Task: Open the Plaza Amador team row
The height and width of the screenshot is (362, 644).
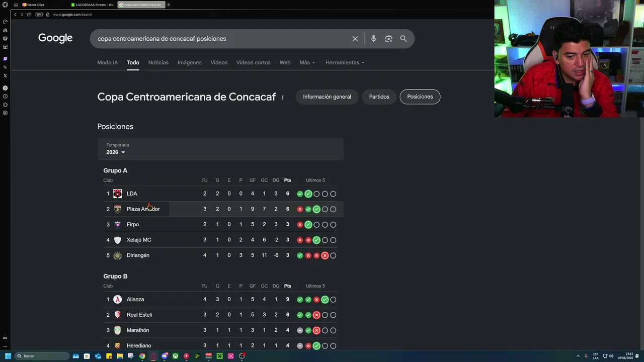Action: 220,209
